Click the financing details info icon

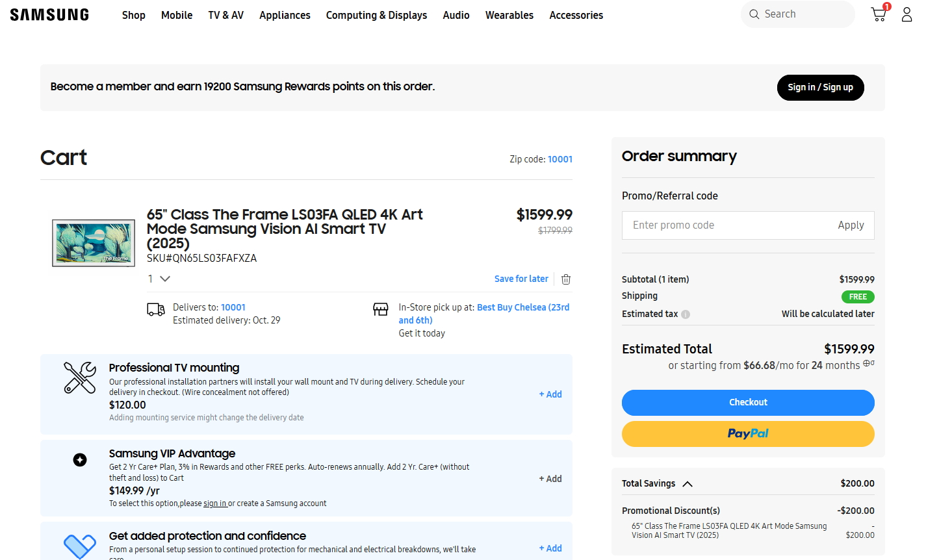[x=868, y=364]
